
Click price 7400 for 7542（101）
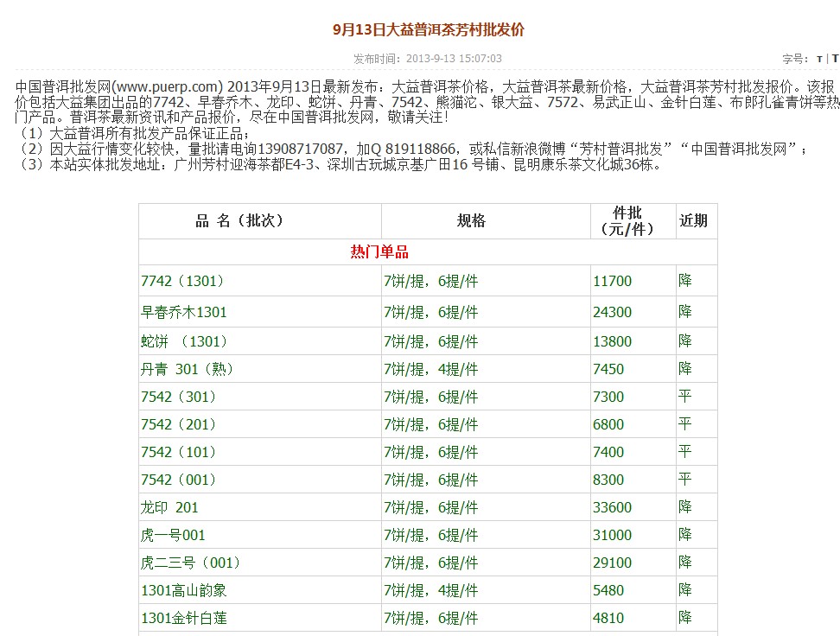click(x=608, y=452)
